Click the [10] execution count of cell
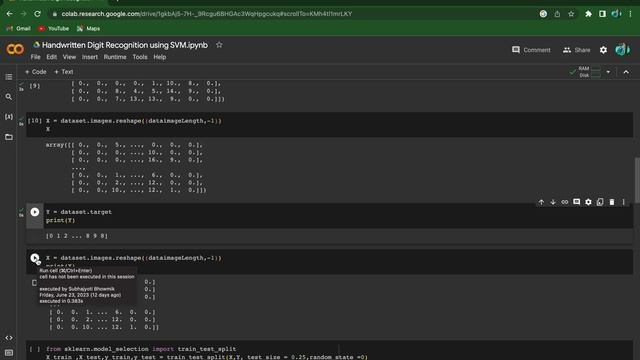 click(35, 121)
